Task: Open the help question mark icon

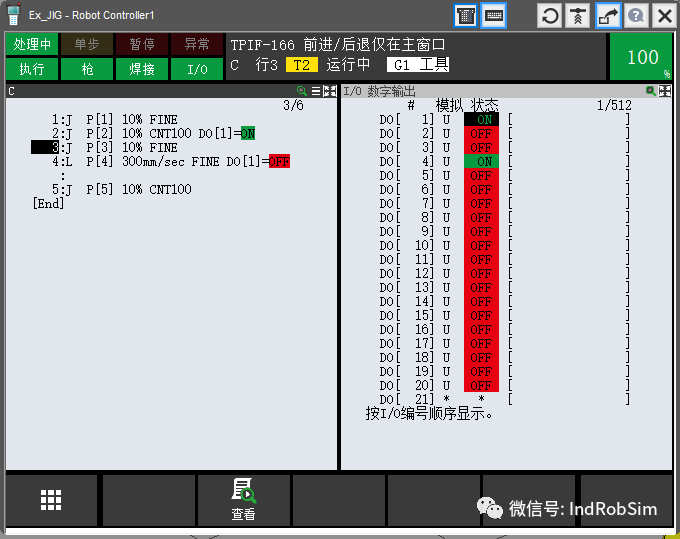Action: coord(636,16)
